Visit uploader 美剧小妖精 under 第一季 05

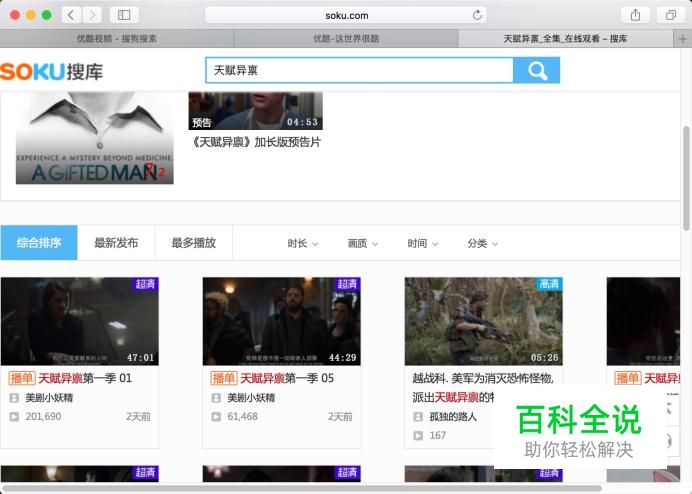tap(251, 398)
